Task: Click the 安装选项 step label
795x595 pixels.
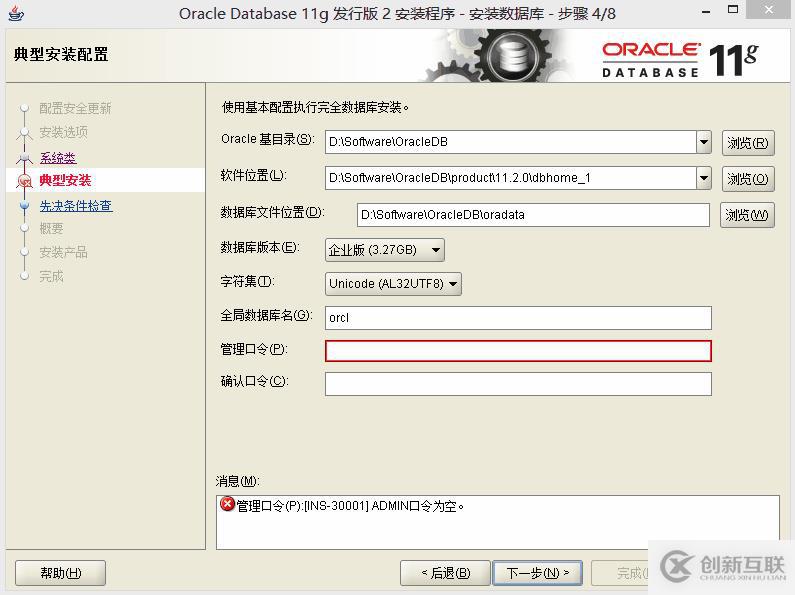Action: [63, 132]
